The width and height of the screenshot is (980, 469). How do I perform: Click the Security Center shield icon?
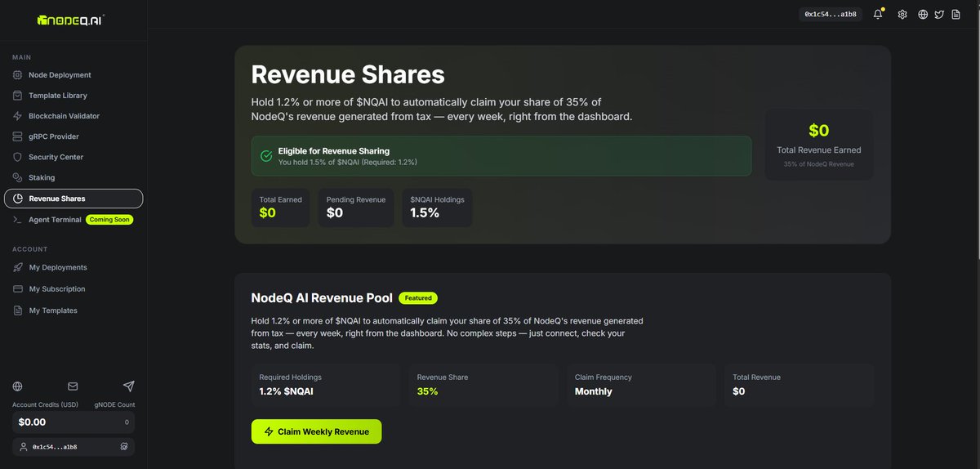point(18,157)
